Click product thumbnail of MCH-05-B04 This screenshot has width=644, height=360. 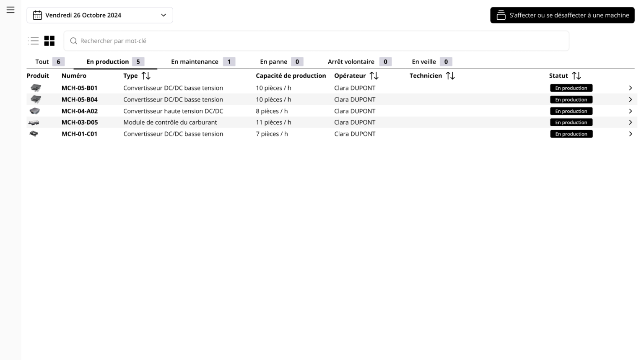pyautogui.click(x=36, y=99)
